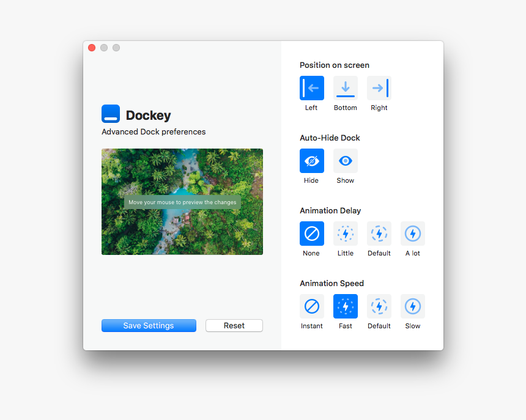526x420 pixels.
Task: Click "Move your mouse to preview" overlay text
Action: tap(182, 202)
